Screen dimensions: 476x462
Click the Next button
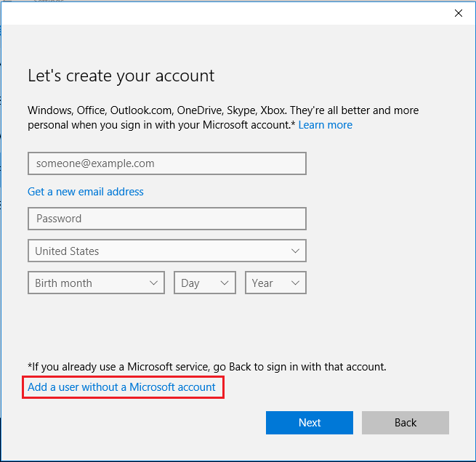(x=310, y=423)
